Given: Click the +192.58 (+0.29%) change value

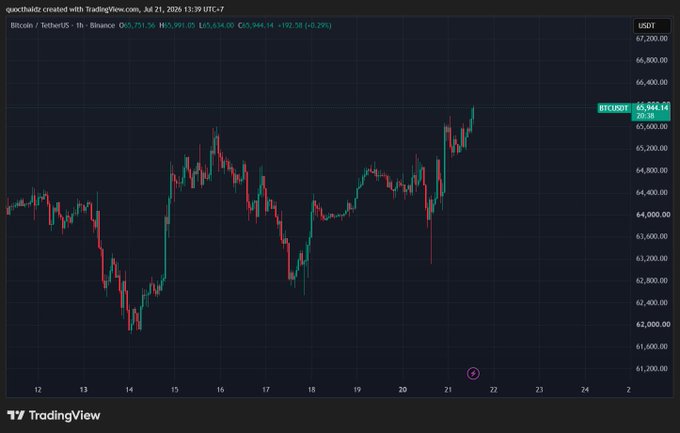Looking at the screenshot, I should click(x=304, y=26).
